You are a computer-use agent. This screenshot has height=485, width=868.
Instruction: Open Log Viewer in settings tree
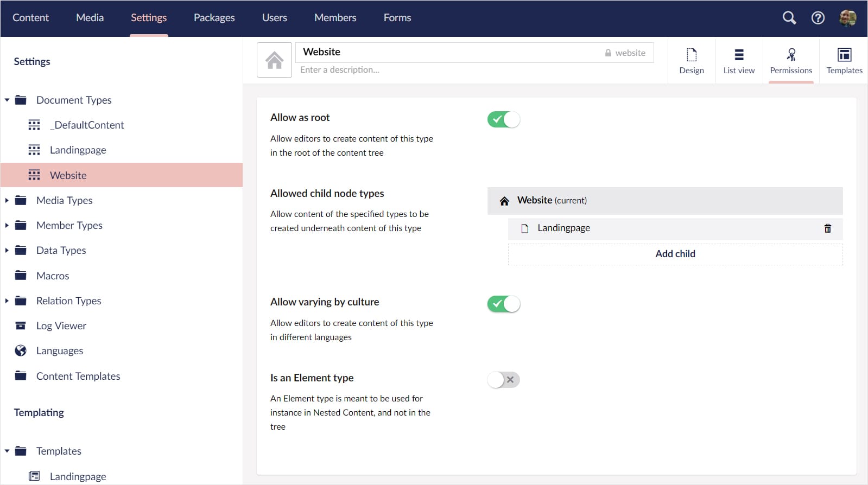pyautogui.click(x=61, y=326)
